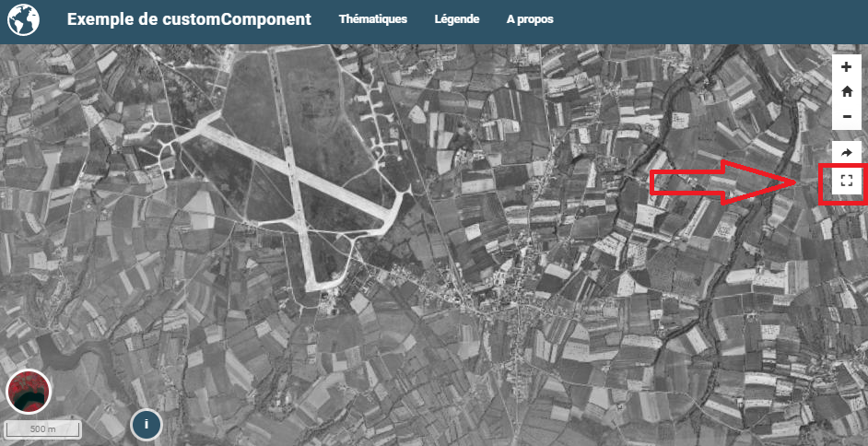Screen dimensions: 868x446
Task: Zoom out with the minus button
Action: point(847,117)
